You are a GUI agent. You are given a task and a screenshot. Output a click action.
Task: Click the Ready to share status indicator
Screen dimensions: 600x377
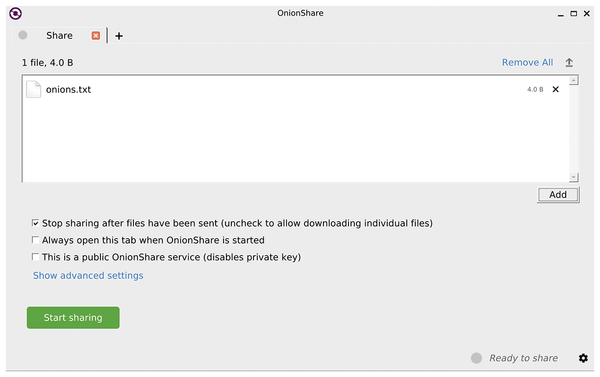(x=476, y=358)
